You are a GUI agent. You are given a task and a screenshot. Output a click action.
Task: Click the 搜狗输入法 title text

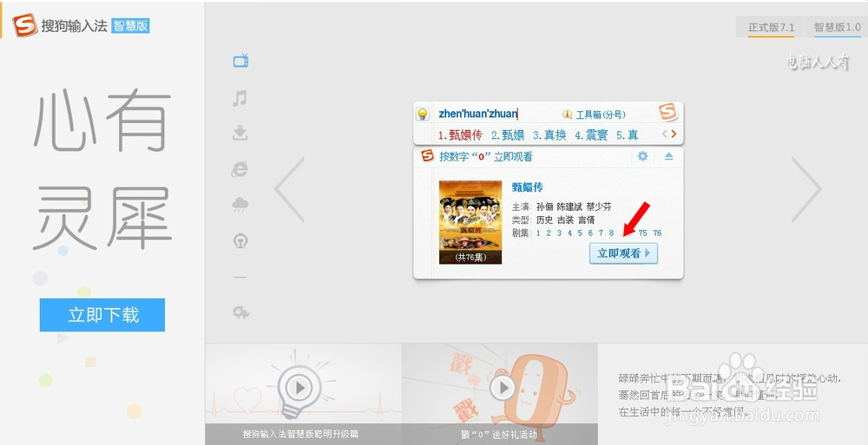[x=74, y=25]
